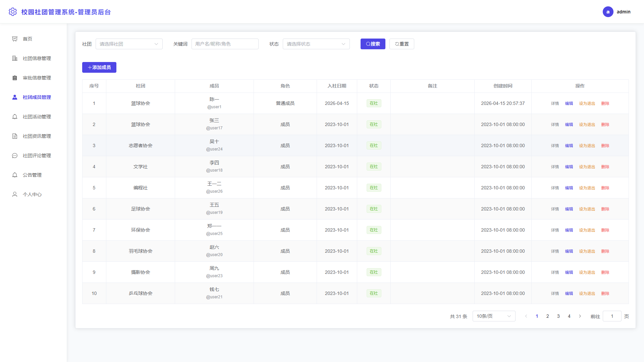644x362 pixels.
Task: Expand the 请选择状态 dropdown
Action: 316,44
